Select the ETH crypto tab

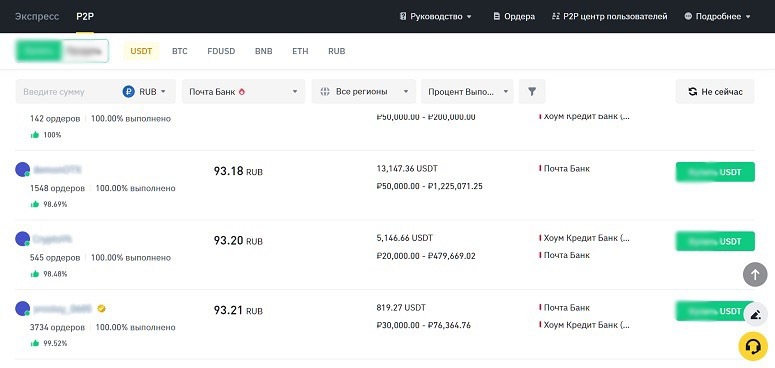click(x=300, y=51)
